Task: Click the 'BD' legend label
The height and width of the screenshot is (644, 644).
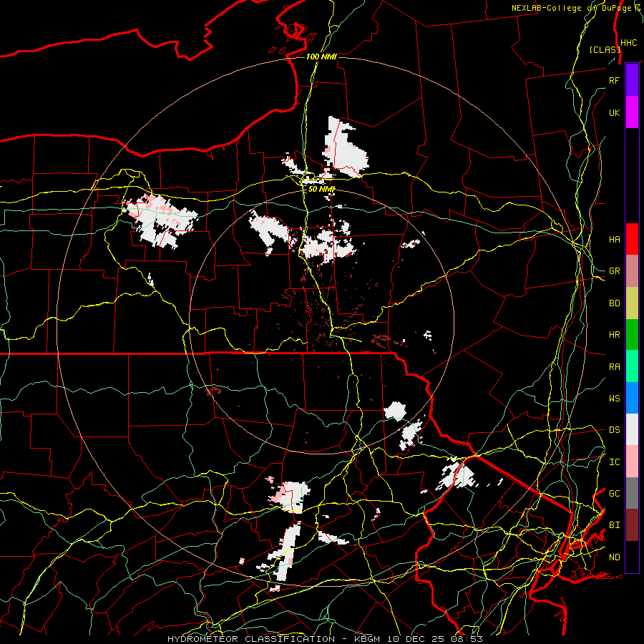Action: [x=614, y=303]
